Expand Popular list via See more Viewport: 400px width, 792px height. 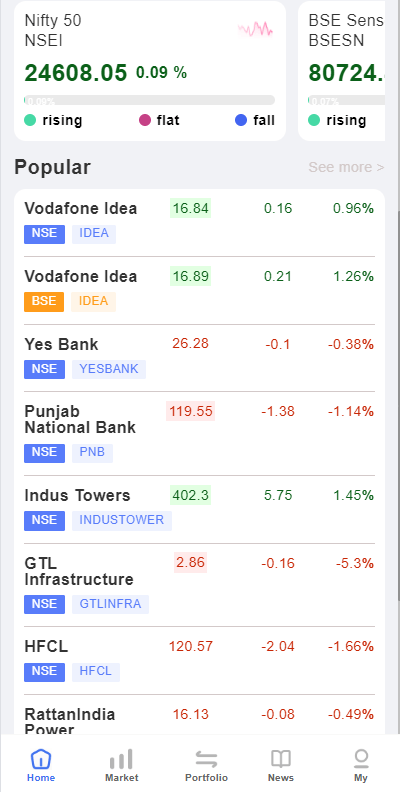click(x=346, y=167)
